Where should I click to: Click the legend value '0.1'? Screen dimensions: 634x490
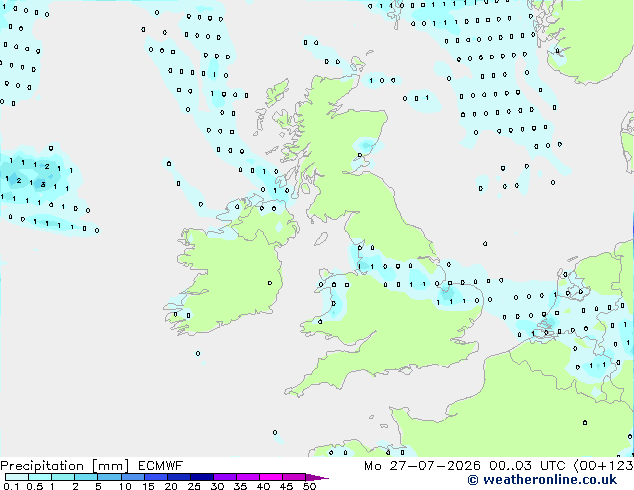11,486
